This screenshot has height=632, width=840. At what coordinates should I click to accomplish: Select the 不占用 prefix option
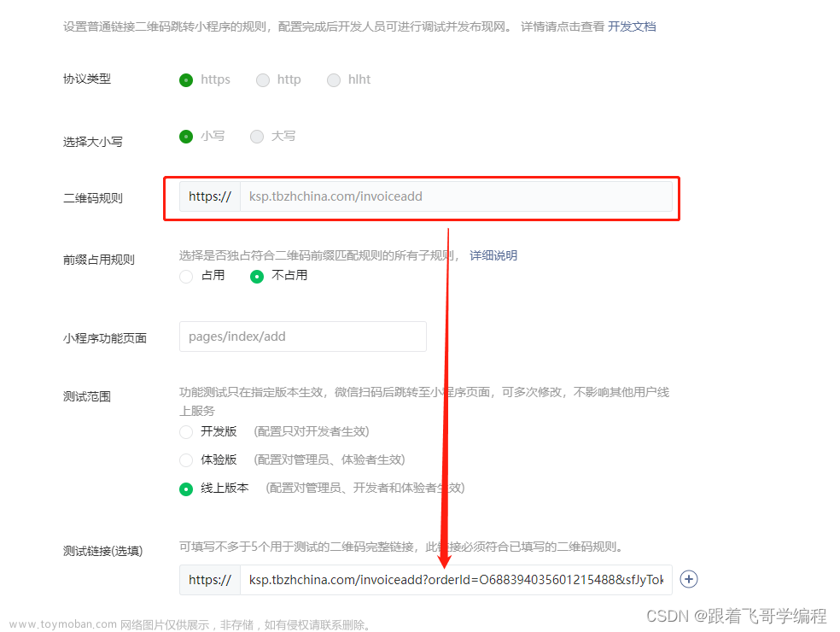(257, 277)
